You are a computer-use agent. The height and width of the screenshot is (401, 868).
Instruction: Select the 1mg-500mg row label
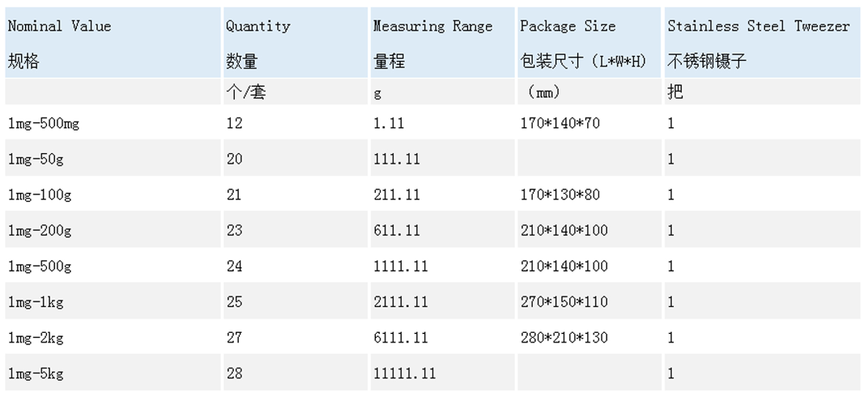(113, 123)
